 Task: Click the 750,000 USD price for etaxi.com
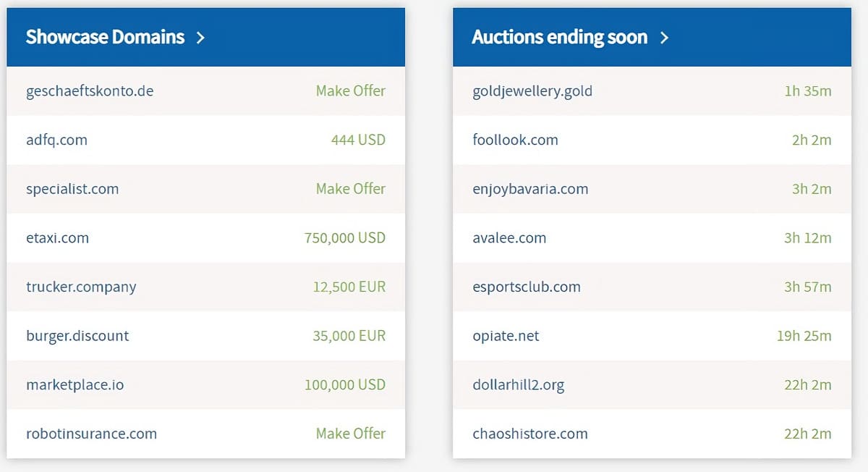coord(344,237)
